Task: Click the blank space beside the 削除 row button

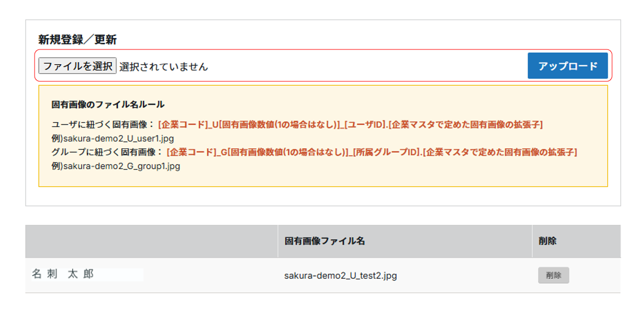Action: click(596, 275)
